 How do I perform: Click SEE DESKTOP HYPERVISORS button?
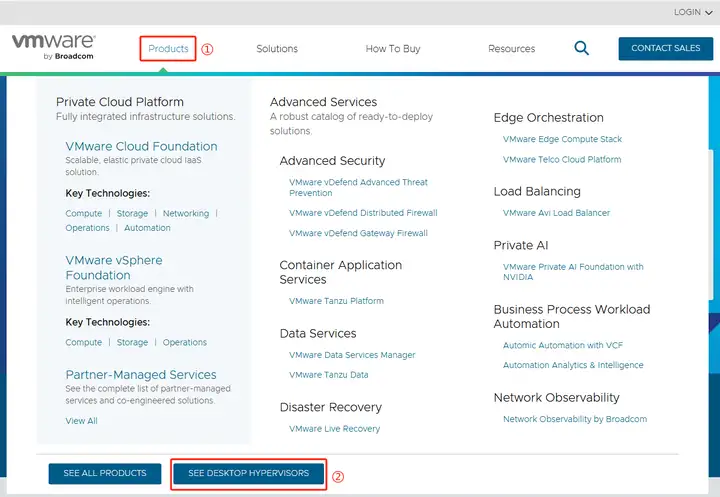tap(248, 473)
